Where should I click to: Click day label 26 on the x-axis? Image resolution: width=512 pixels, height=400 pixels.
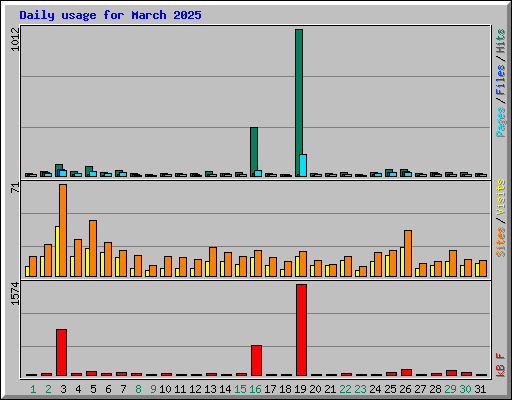405,389
